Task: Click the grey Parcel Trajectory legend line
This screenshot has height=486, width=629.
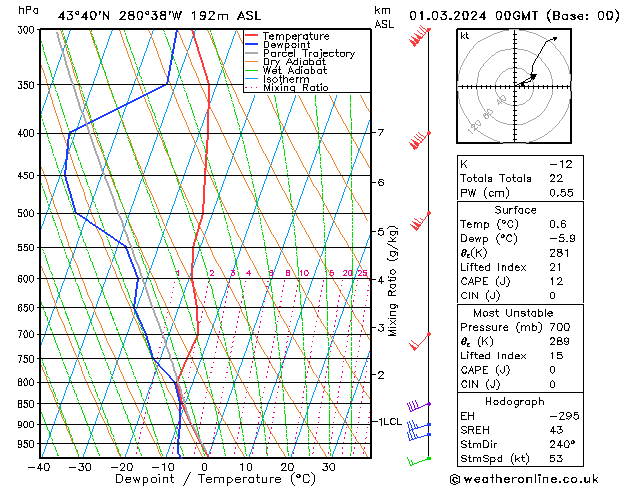Action: coord(252,53)
